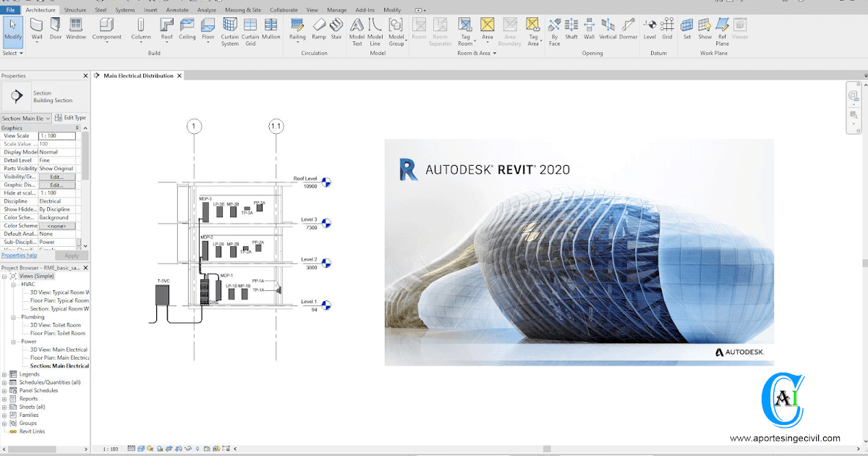Activate the Column tool
This screenshot has height=456, width=868.
[141, 29]
